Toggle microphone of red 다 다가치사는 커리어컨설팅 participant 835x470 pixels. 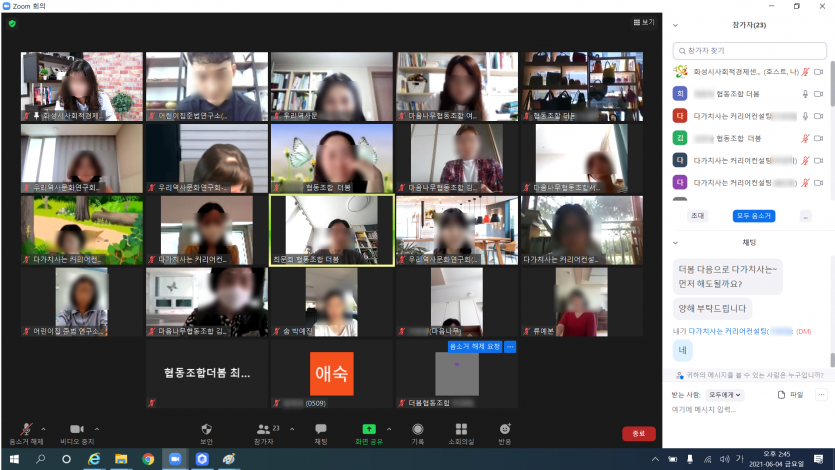(806, 116)
